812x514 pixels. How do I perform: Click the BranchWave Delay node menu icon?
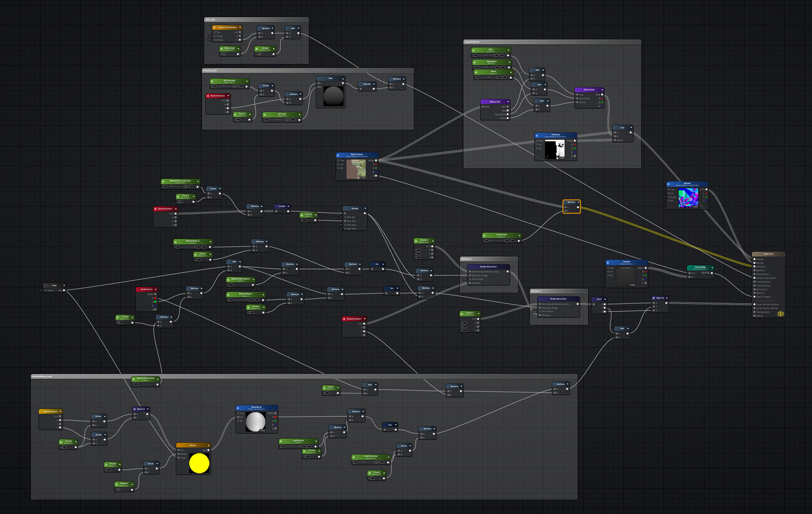(x=134, y=379)
